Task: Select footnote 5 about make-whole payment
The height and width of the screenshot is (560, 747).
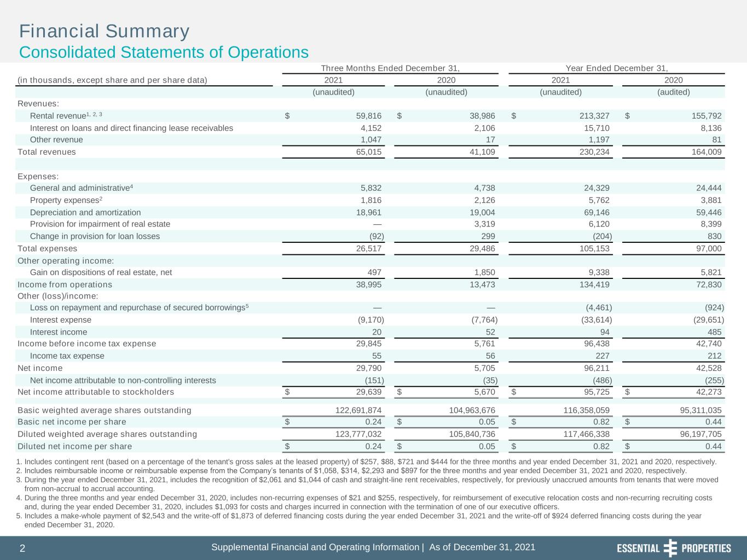Action: tap(359, 520)
